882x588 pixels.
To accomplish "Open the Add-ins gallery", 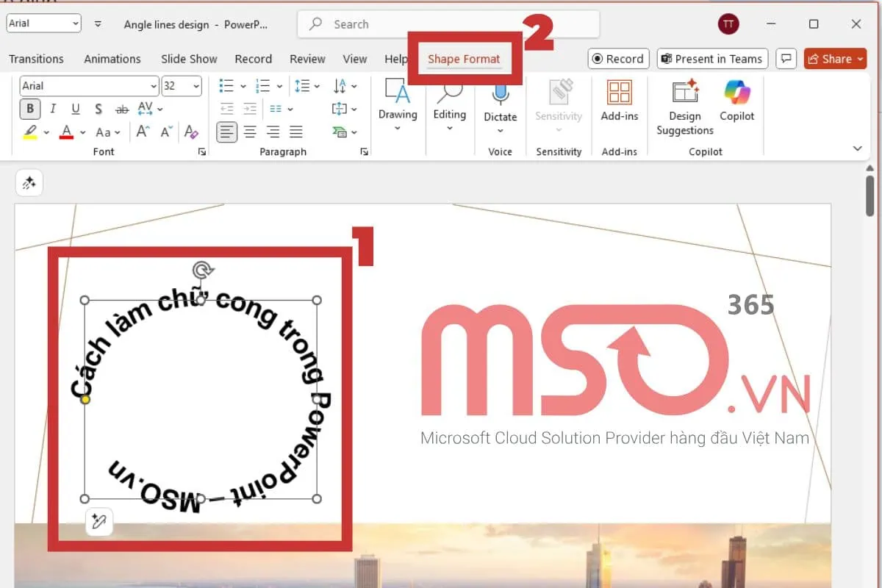I will click(619, 100).
